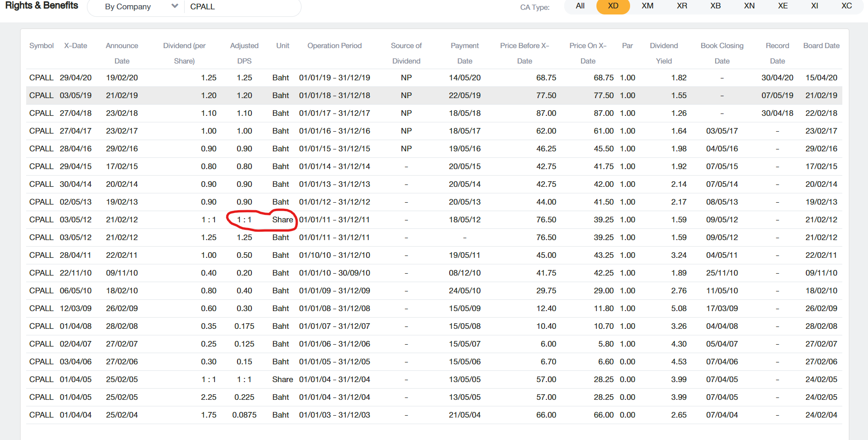Image resolution: width=868 pixels, height=440 pixels.
Task: Filter by the XI CA type
Action: (x=814, y=6)
